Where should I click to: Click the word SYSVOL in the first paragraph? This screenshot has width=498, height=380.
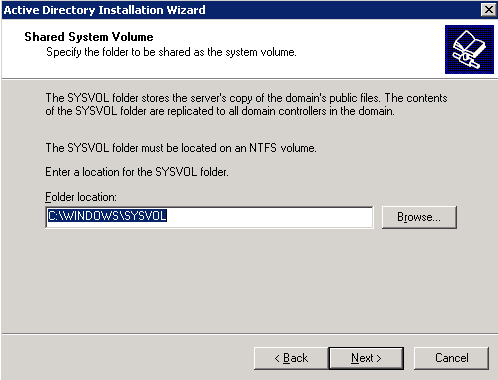pyautogui.click(x=88, y=98)
